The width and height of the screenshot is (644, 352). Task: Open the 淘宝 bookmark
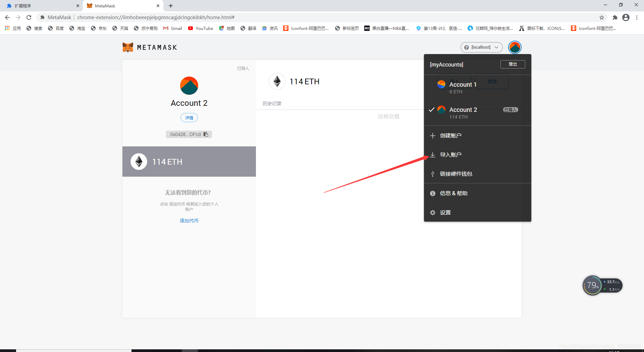pos(77,28)
